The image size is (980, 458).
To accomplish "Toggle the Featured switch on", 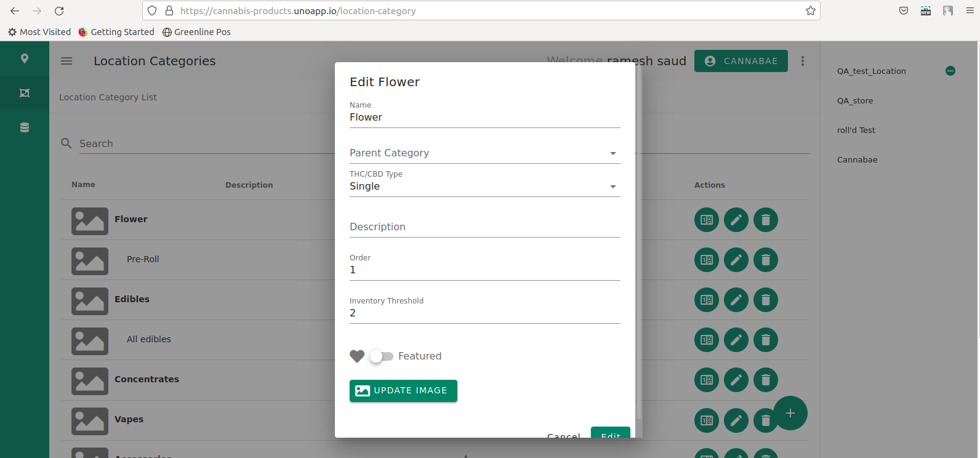I will point(381,356).
